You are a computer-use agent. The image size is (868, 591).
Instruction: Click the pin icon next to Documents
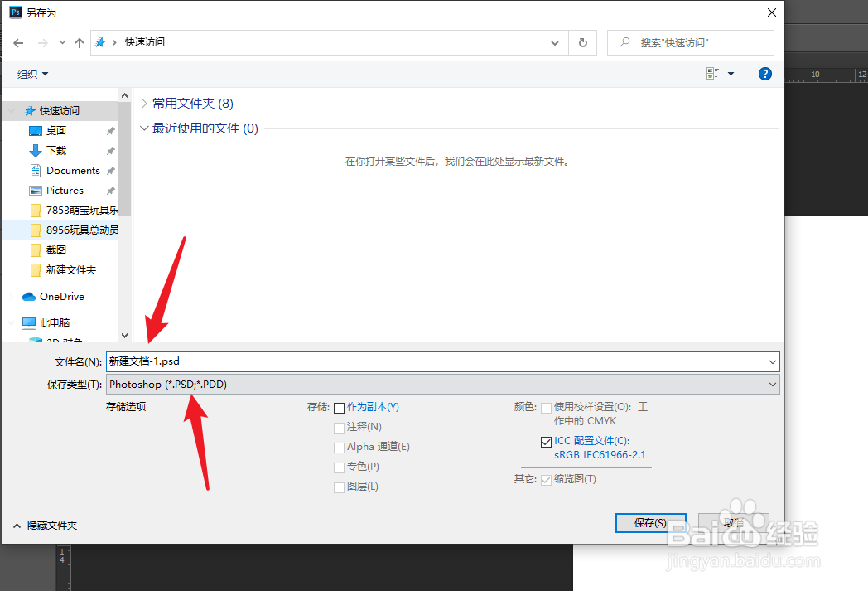(x=110, y=171)
